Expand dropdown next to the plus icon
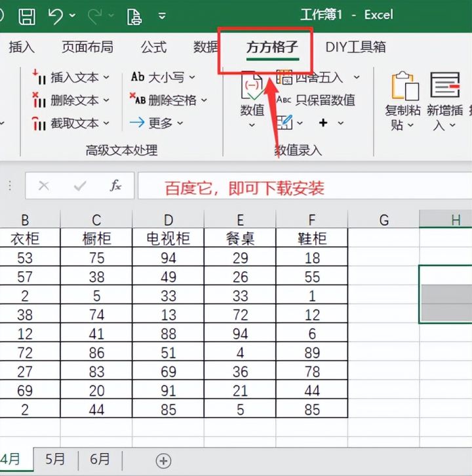This screenshot has width=472, height=476. (x=341, y=123)
